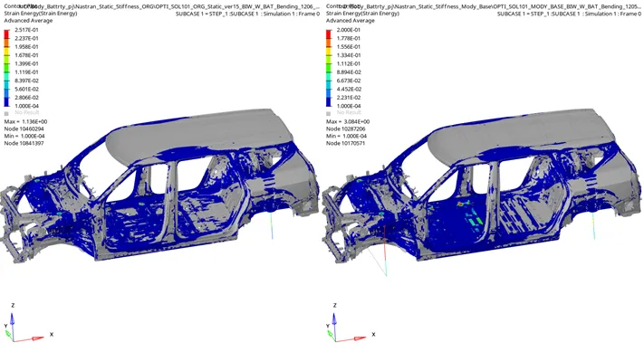The height and width of the screenshot is (352, 644).
Task: Select legend value 1.399E-01 in left plot
Action: coord(26,64)
